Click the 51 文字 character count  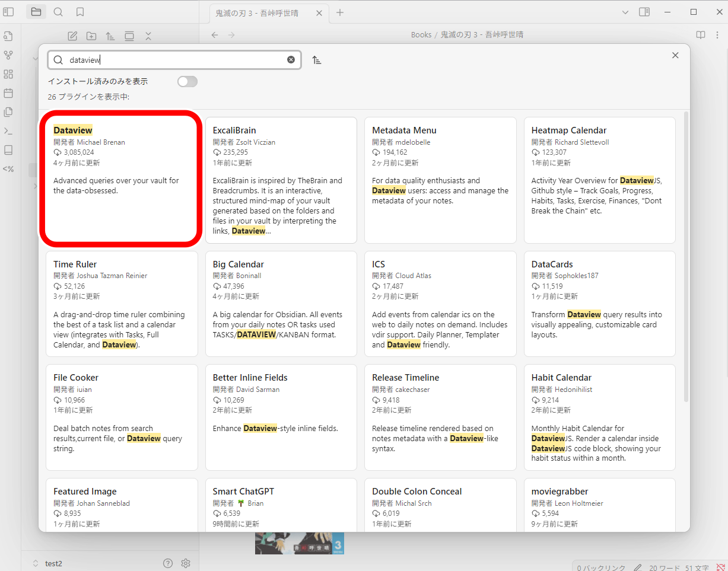697,568
